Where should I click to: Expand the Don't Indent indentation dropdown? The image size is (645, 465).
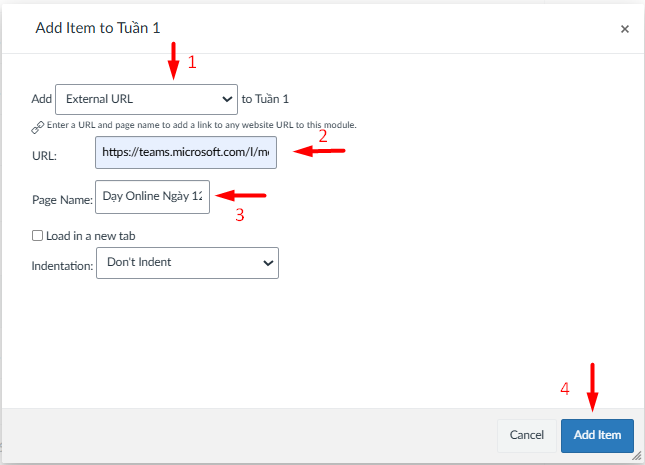click(187, 263)
